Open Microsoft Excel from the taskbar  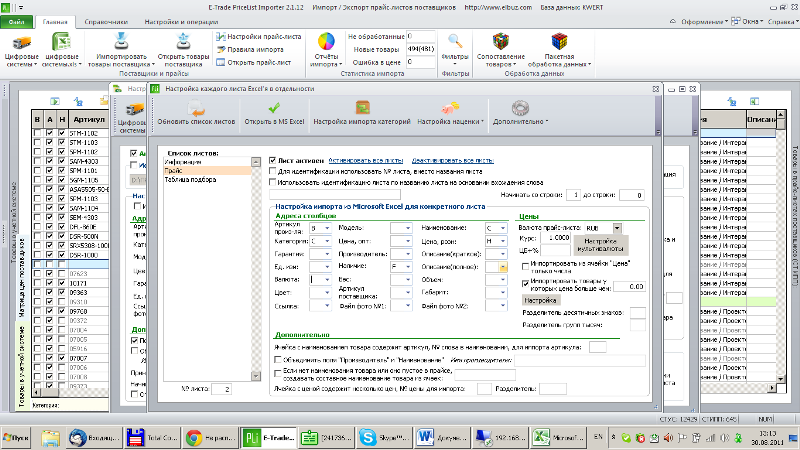point(558,437)
